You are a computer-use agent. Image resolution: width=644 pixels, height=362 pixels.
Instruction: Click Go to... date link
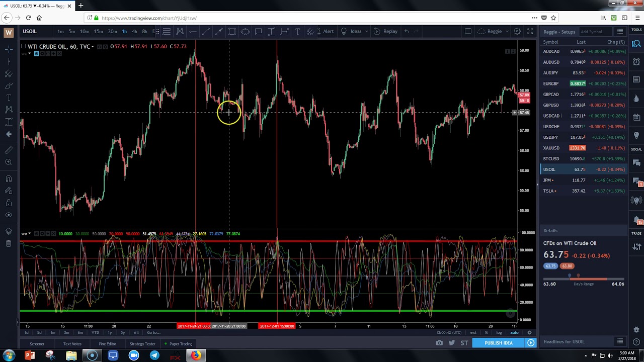pos(153,332)
